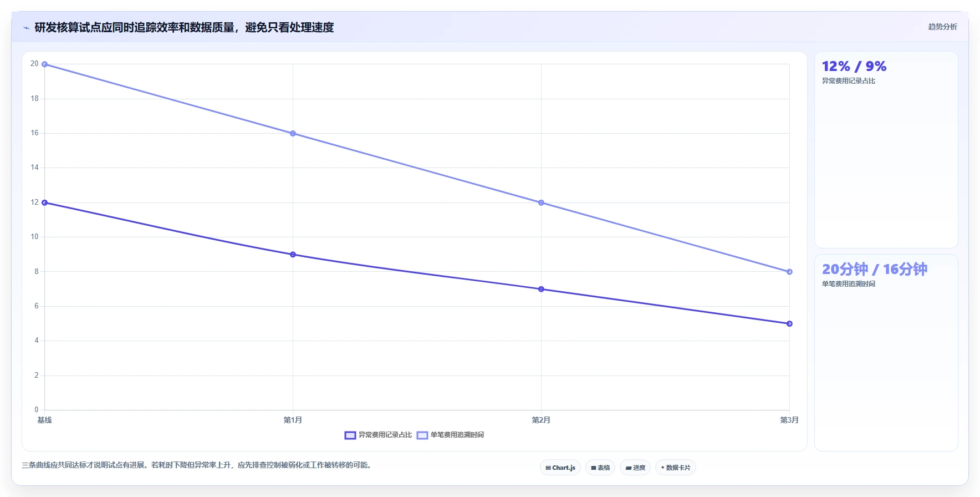The width and height of the screenshot is (980, 497).
Task: Click the 单笔费用追溯时间 KPI card label
Action: pyautogui.click(x=849, y=284)
